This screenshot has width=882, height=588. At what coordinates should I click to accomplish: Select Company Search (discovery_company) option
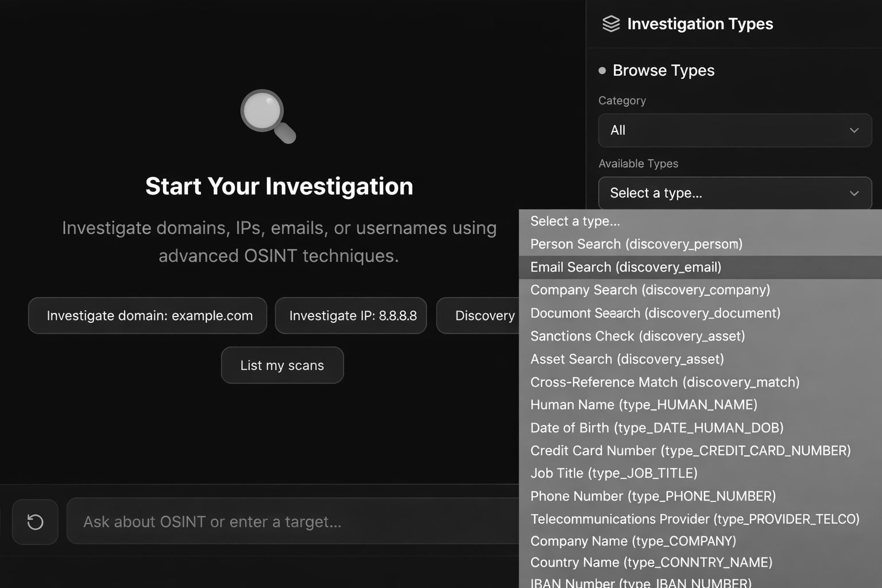[649, 290]
